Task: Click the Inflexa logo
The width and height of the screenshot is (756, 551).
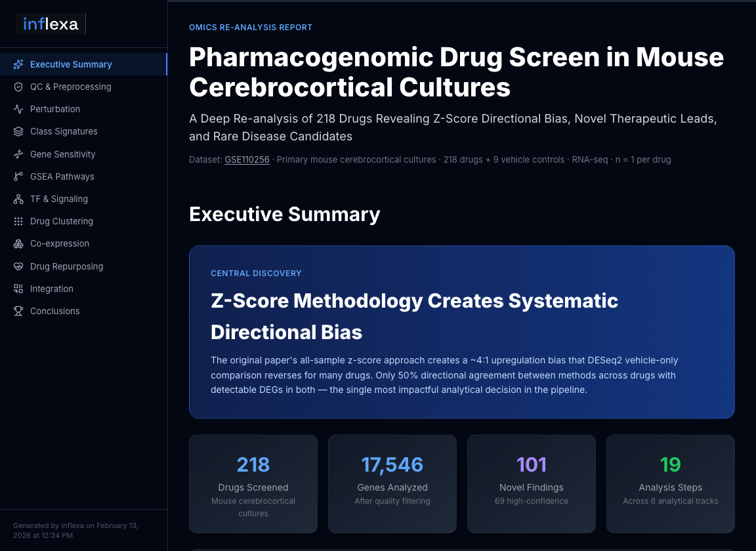Action: click(x=50, y=24)
